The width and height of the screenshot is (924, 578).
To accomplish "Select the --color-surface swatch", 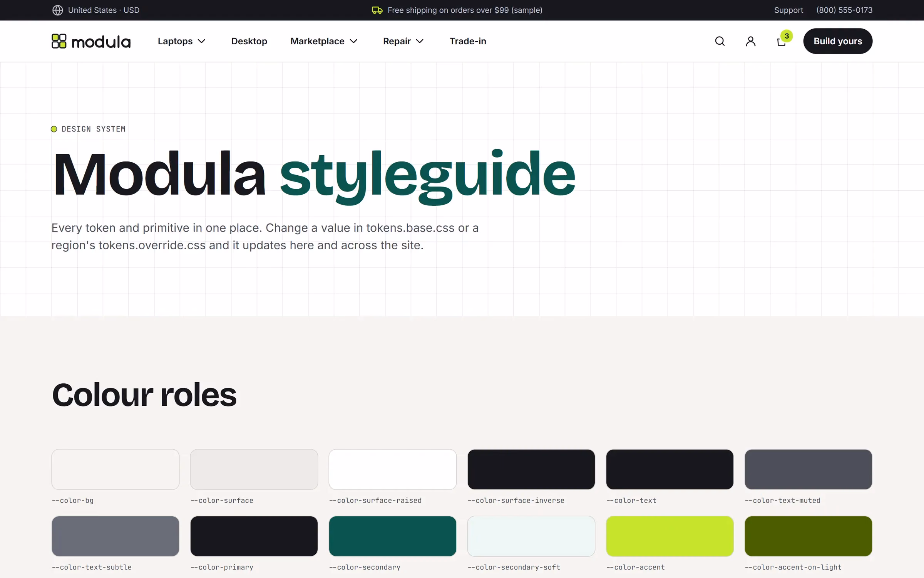I will pyautogui.click(x=254, y=469).
